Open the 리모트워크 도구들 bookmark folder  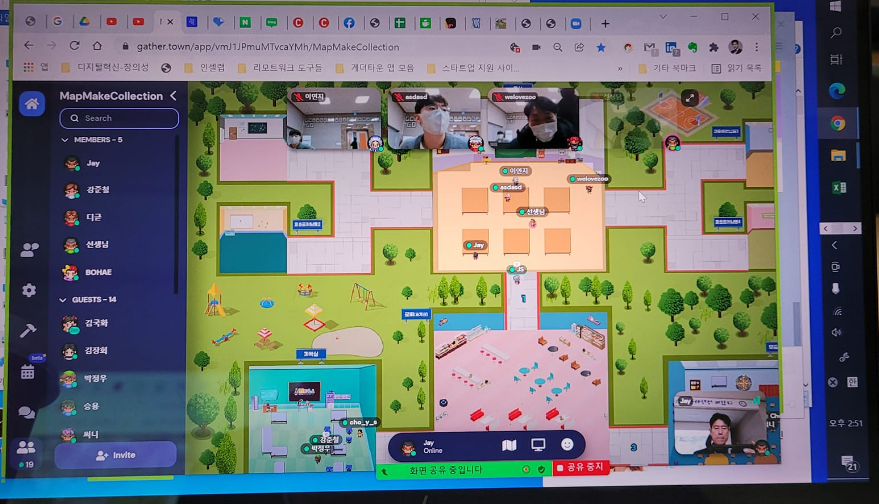click(280, 68)
